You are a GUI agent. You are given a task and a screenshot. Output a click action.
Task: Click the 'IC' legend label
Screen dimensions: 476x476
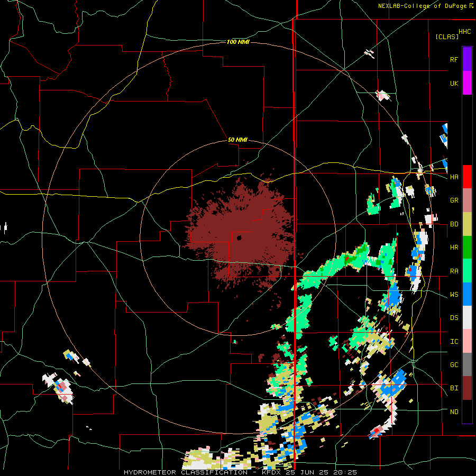[454, 341]
